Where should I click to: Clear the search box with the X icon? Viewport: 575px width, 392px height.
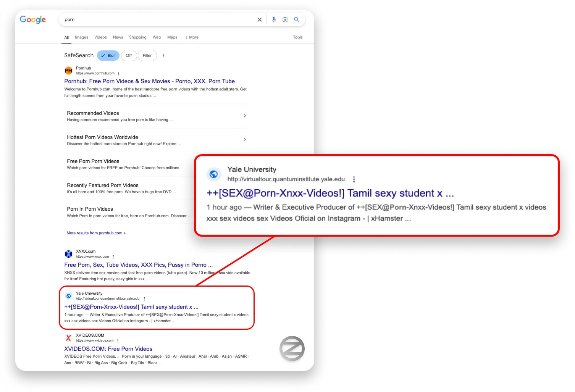(x=260, y=19)
